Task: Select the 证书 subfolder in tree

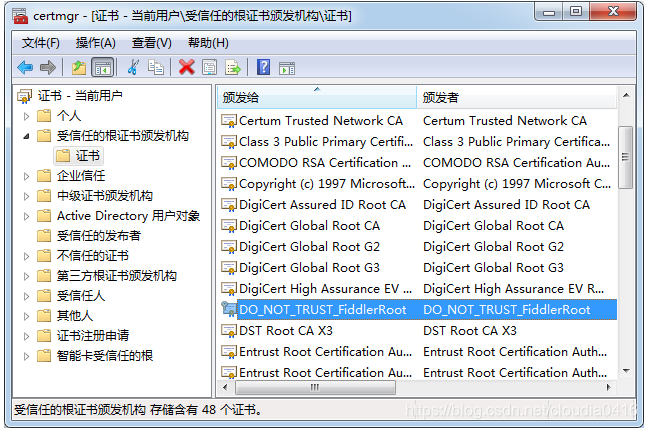Action: [79, 156]
